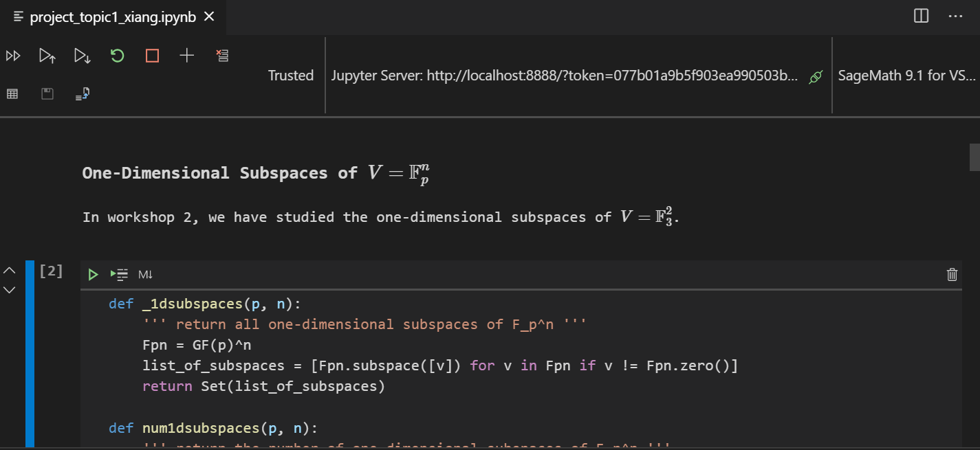Execute the _1dsubspaces code cell

[x=93, y=274]
